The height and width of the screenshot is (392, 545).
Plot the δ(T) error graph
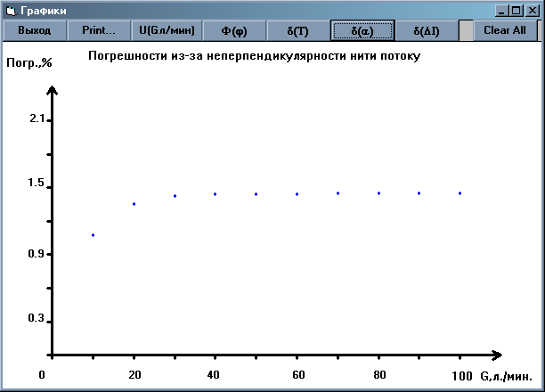coord(297,30)
